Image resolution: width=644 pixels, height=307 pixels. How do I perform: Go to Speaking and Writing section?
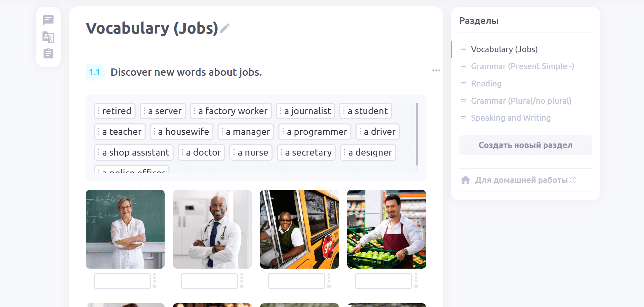click(510, 118)
